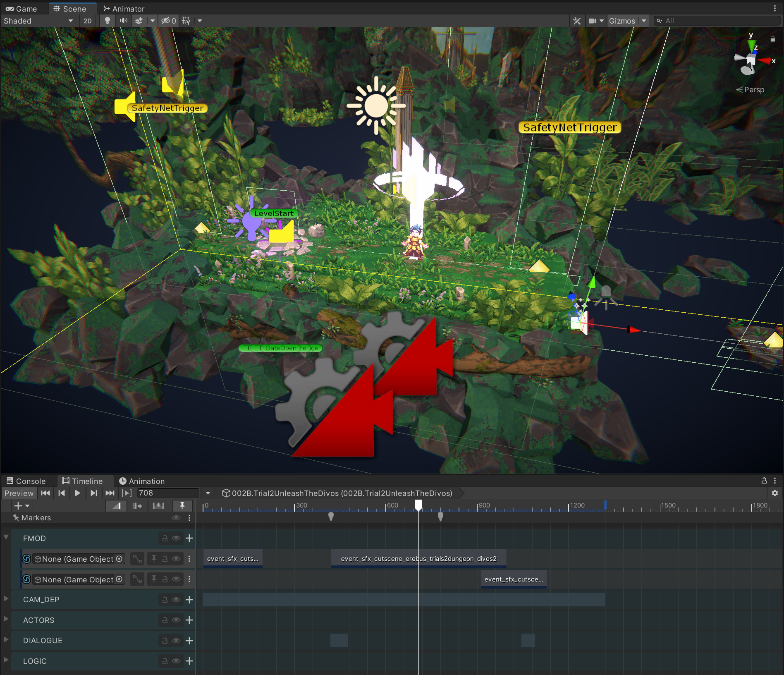Click the Timeline playhead at frame 708

click(418, 505)
